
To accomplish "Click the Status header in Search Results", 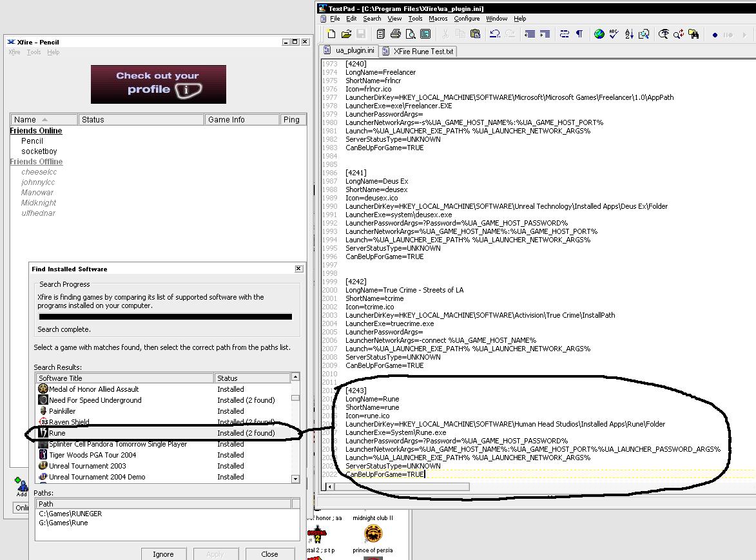I will click(252, 378).
